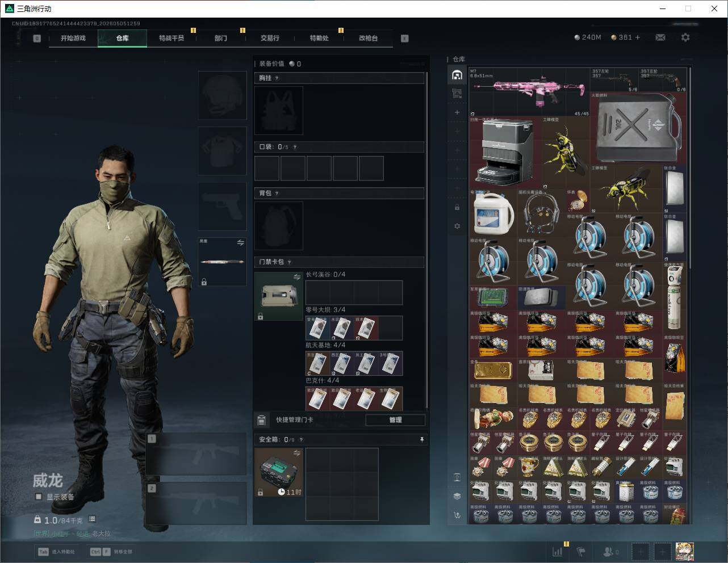Select the green military circuit board item
Screen dimensions: 728x563
coord(493,297)
